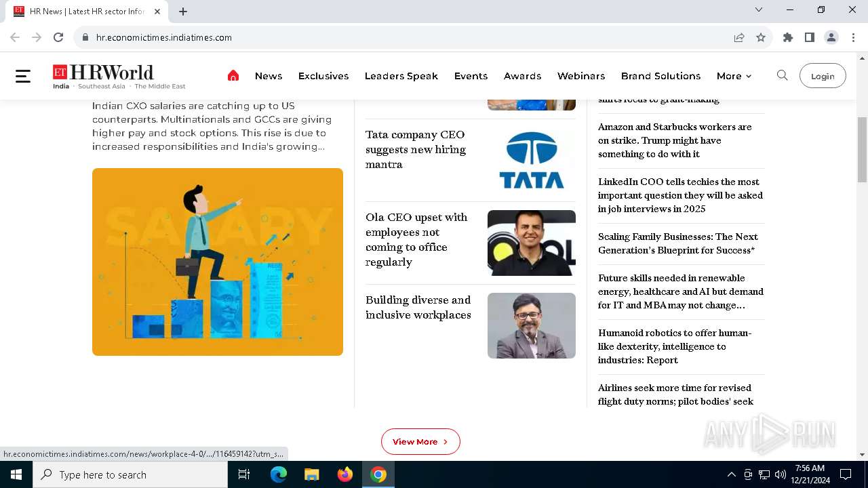The height and width of the screenshot is (488, 868).
Task: Click the Tata logo thumbnail
Action: click(532, 161)
